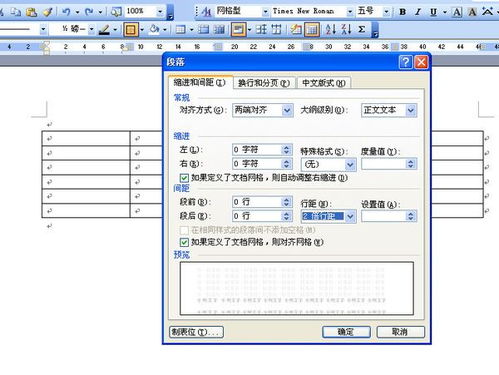Click the Undo arrow icon

66,12
